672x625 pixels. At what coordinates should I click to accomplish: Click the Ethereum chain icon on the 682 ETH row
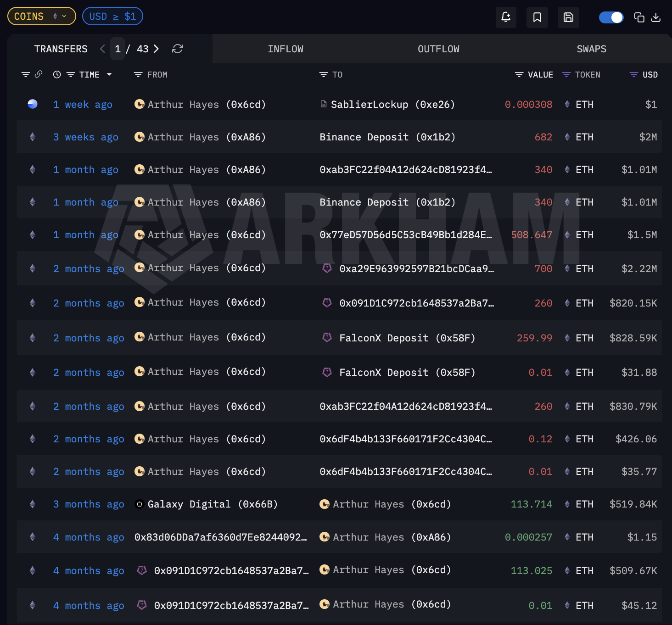coord(33,137)
